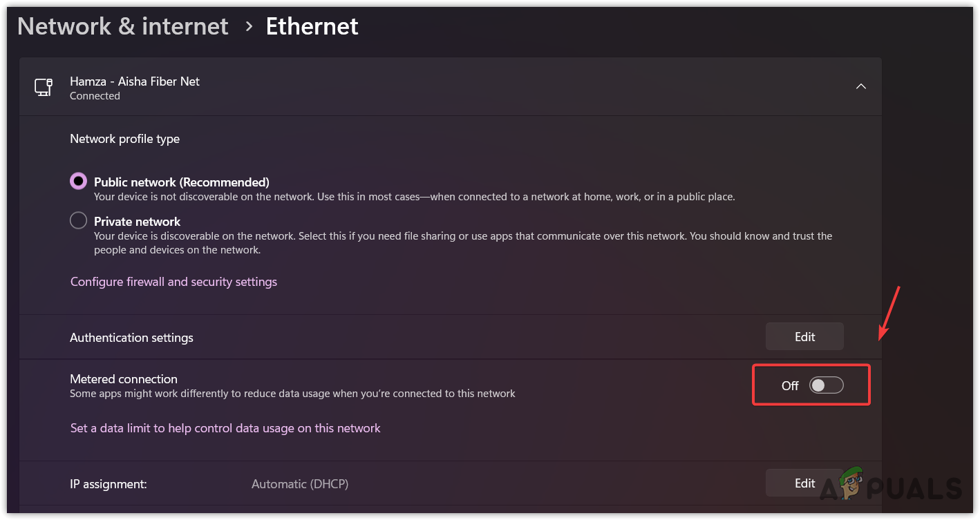Viewport: 980px width, 520px height.
Task: Click the Network profile type heading
Action: (x=124, y=139)
